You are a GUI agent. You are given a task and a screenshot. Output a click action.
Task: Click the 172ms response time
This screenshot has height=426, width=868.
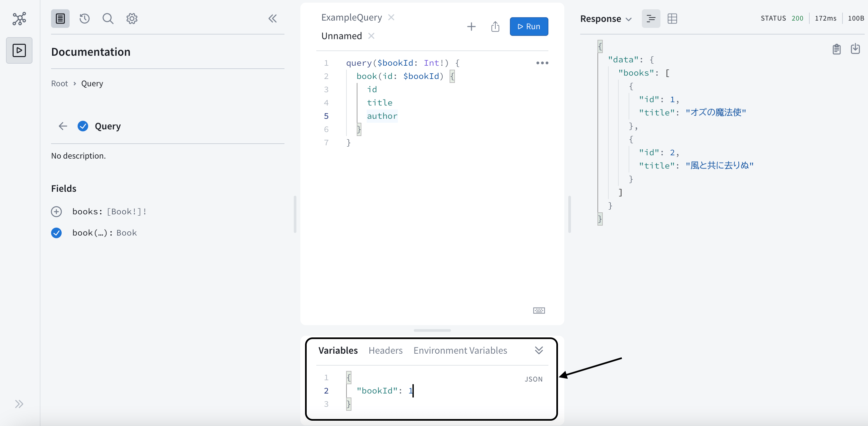[825, 18]
